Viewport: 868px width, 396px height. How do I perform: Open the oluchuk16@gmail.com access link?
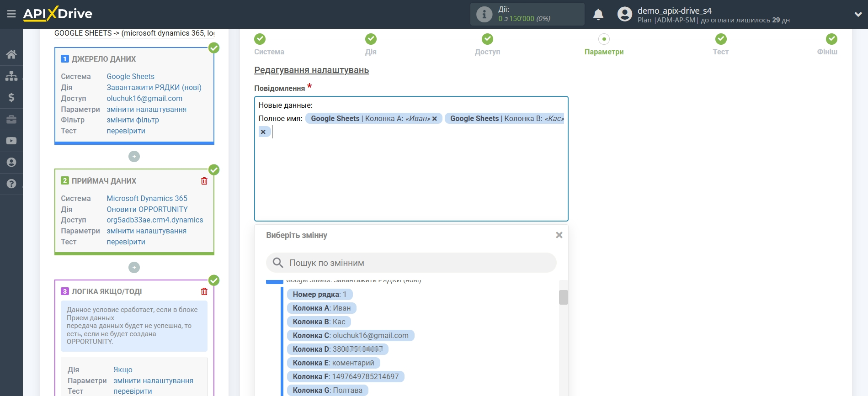click(x=144, y=98)
